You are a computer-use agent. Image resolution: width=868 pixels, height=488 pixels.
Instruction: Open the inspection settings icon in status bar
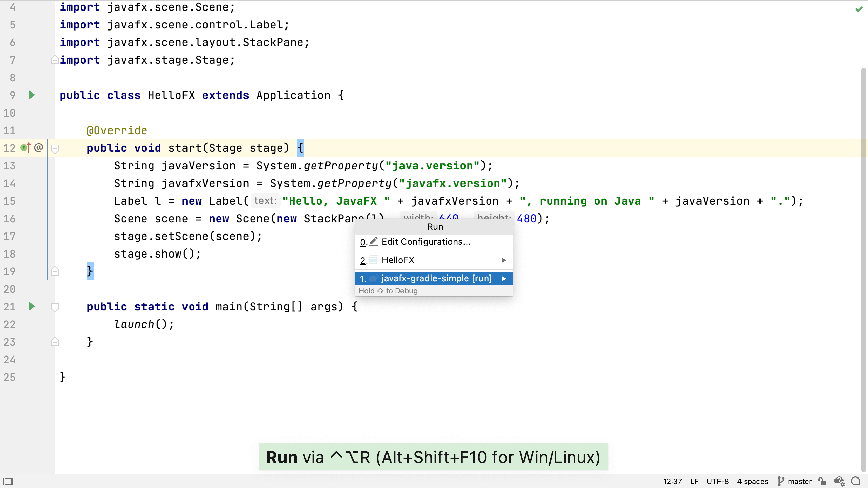840,481
